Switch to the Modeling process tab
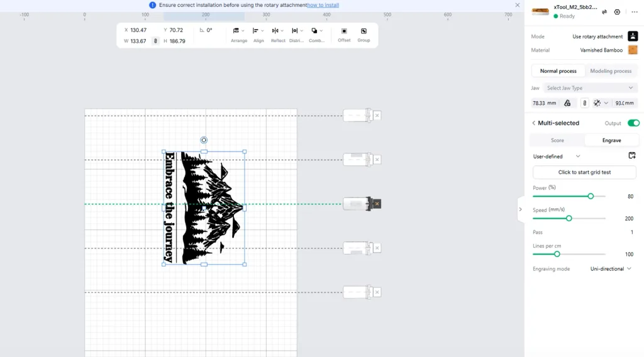The image size is (644, 357). coord(611,71)
